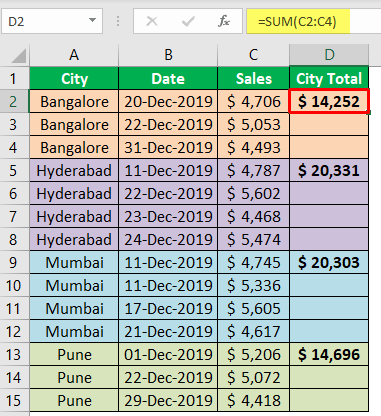
Task: Select the Pune cell in row 14
Action: click(74, 378)
